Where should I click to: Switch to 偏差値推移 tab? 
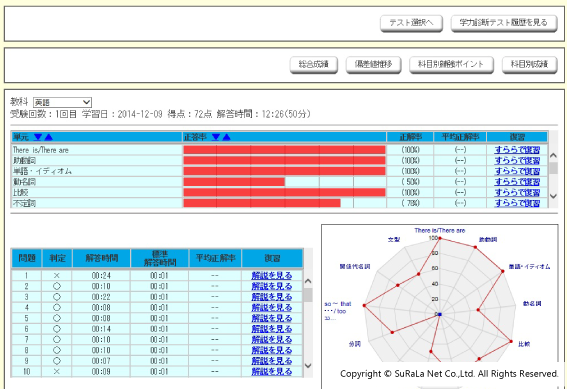[x=373, y=65]
